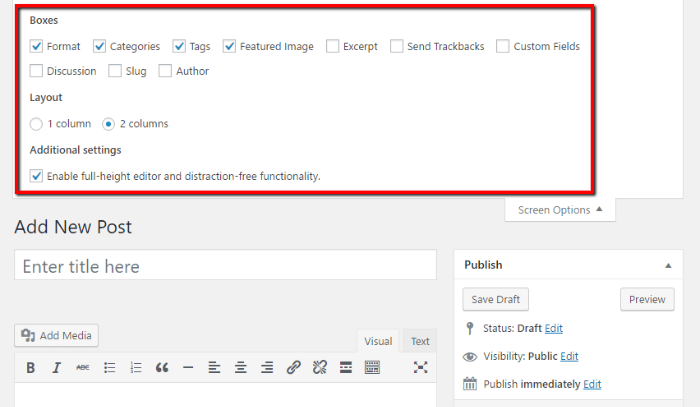Show the toolbar toggle (kitchen sink)
Viewport: 700px width, 407px height.
coord(372,367)
